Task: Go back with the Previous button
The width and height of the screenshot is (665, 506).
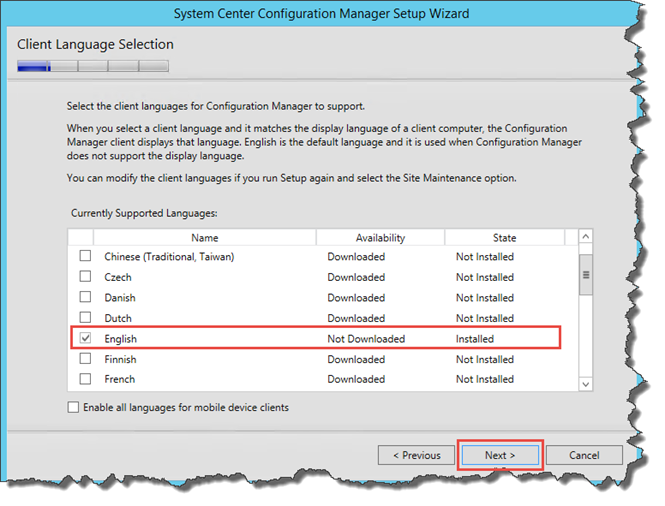Action: [x=416, y=455]
